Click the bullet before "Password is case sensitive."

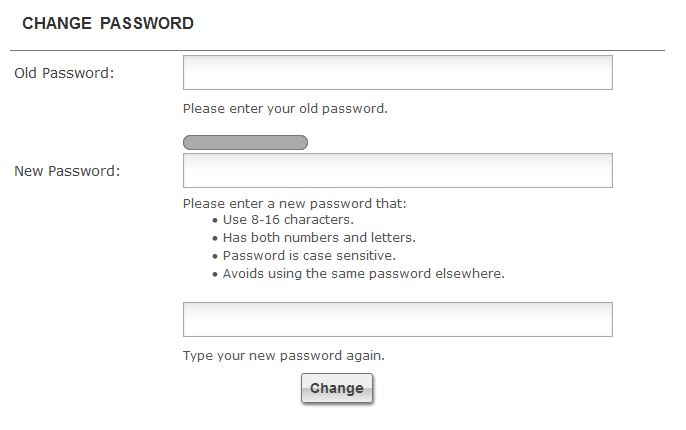pyautogui.click(x=215, y=256)
